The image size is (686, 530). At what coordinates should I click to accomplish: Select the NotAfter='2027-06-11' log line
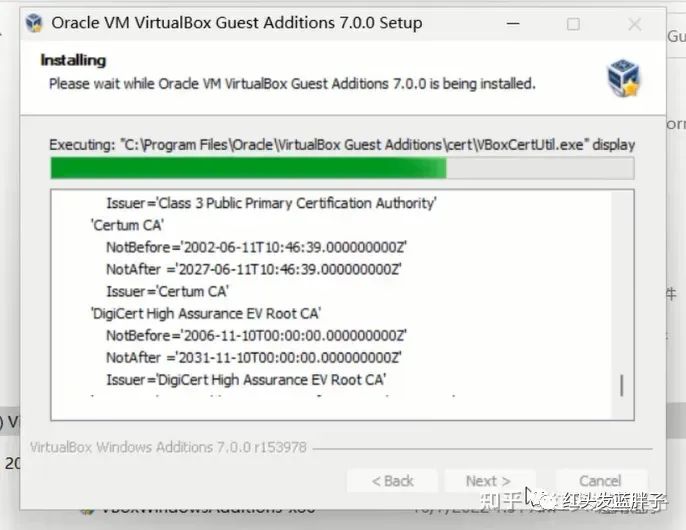[254, 269]
